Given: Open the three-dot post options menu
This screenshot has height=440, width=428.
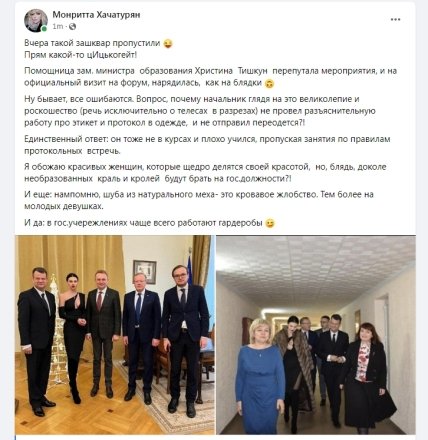Looking at the screenshot, I should [395, 20].
